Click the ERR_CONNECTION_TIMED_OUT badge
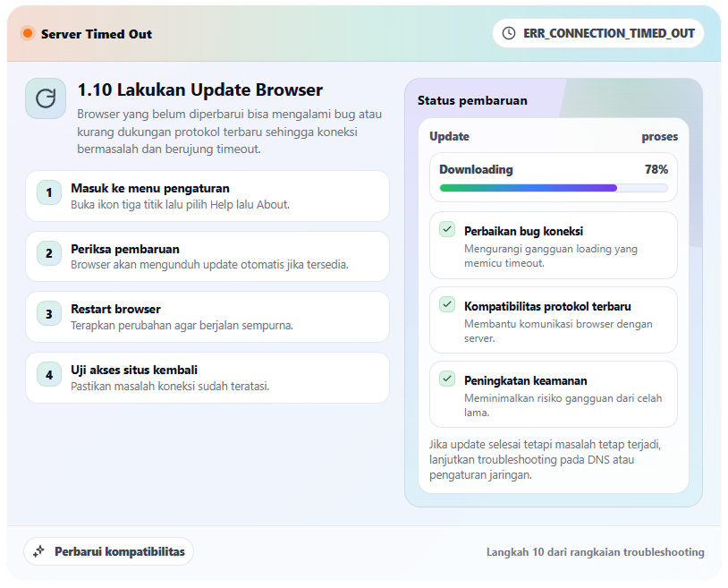 pyautogui.click(x=597, y=33)
